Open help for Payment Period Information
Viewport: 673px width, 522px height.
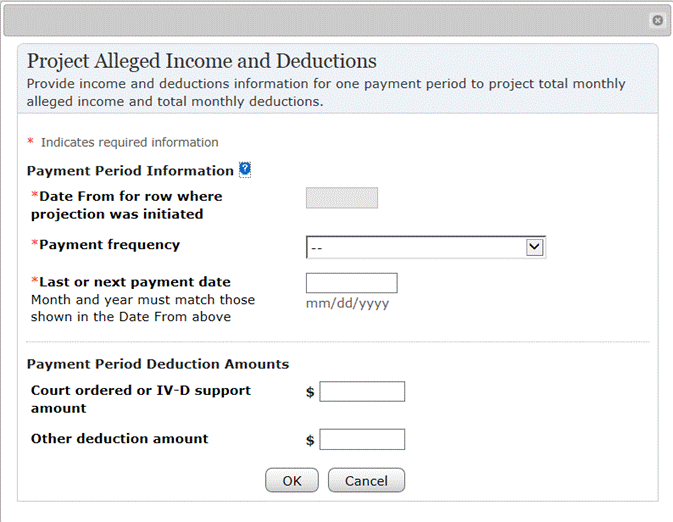pyautogui.click(x=245, y=170)
